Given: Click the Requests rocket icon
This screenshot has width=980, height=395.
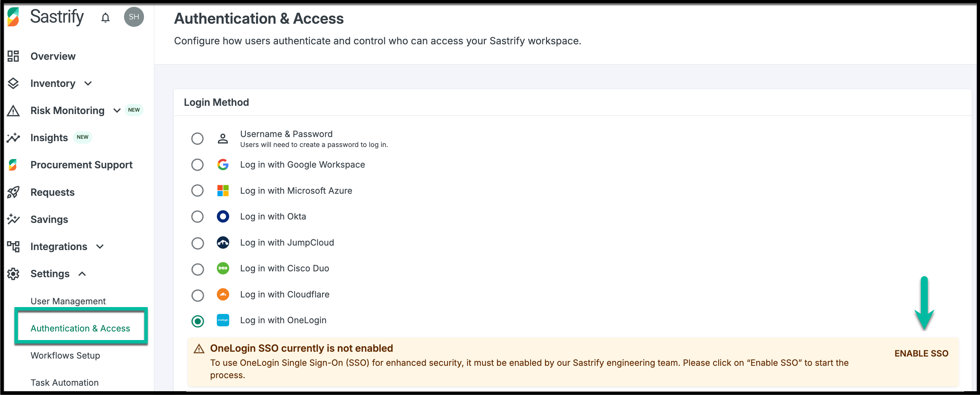Looking at the screenshot, I should [x=13, y=192].
